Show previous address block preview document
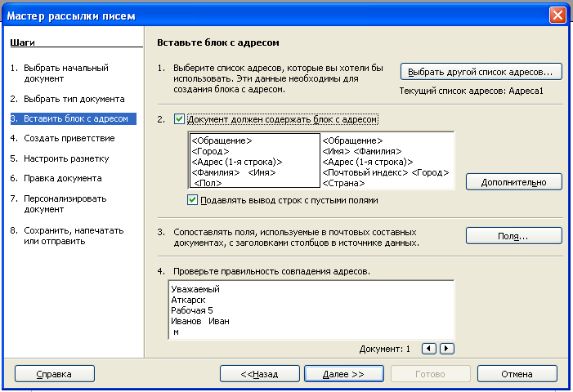The width and height of the screenshot is (573, 392). pyautogui.click(x=429, y=349)
